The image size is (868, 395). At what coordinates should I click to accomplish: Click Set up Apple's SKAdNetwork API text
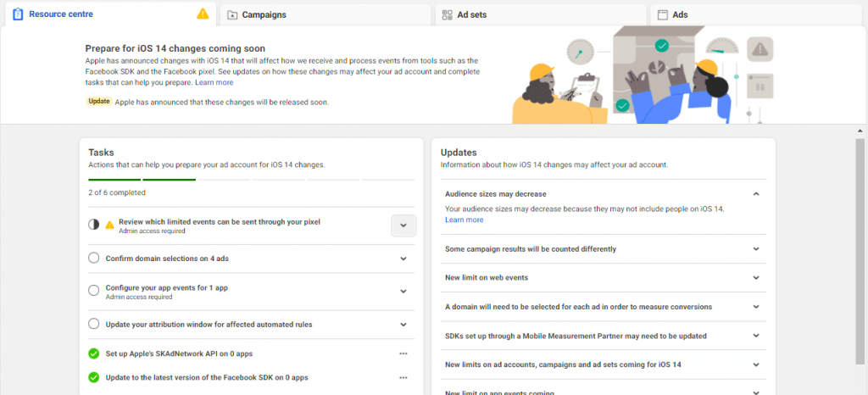click(180, 353)
